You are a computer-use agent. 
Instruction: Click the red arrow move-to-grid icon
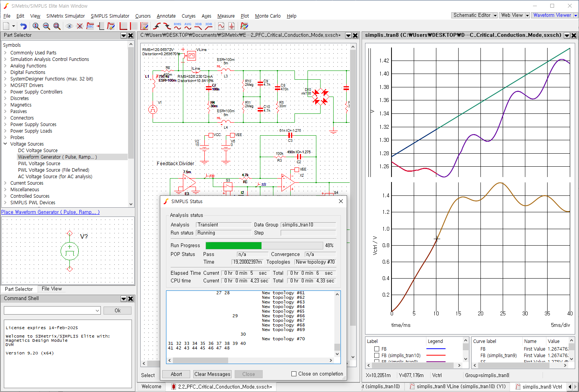tap(100, 26)
